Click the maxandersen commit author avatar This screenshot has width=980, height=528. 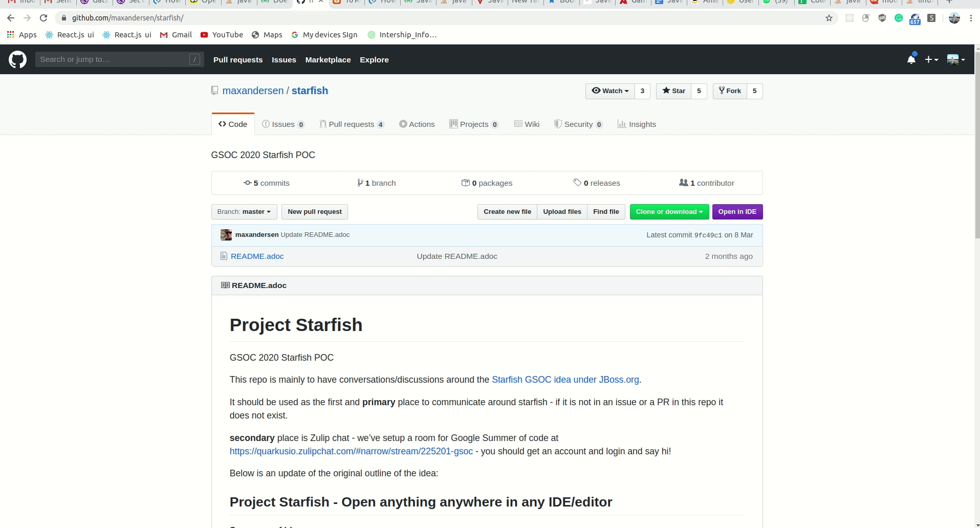[226, 235]
